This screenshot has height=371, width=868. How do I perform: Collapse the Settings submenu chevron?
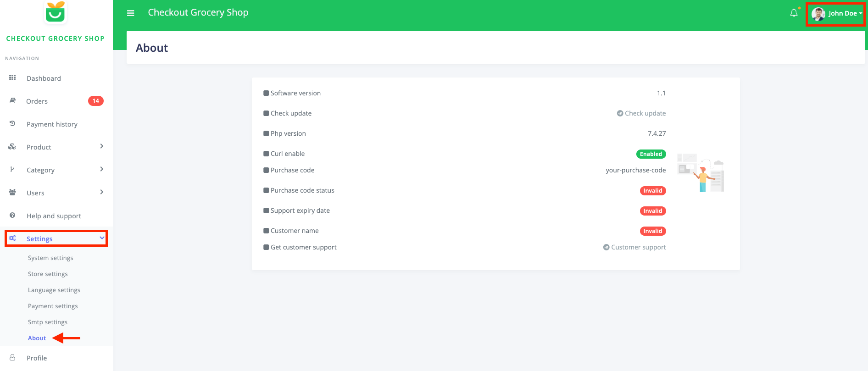pos(102,238)
